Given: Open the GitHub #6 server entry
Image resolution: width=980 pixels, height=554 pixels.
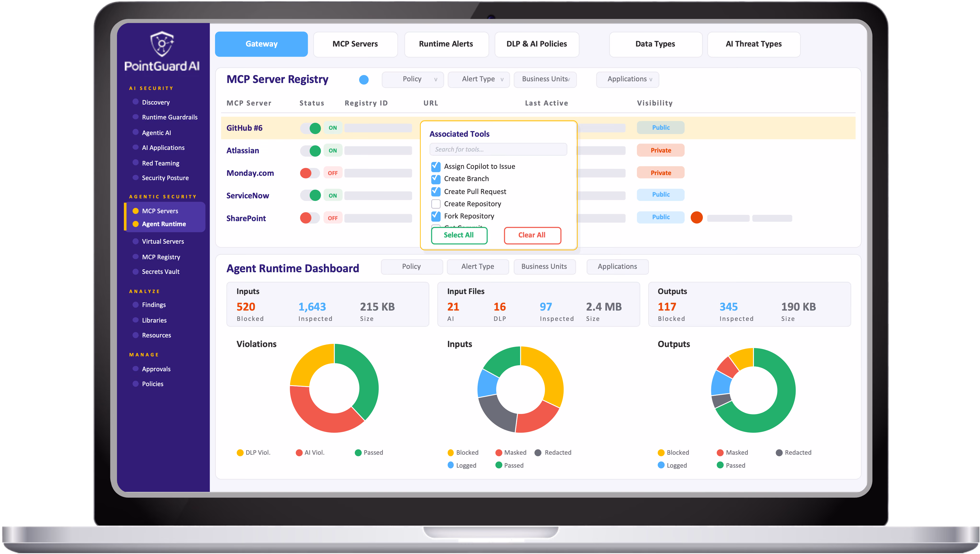Looking at the screenshot, I should (244, 128).
